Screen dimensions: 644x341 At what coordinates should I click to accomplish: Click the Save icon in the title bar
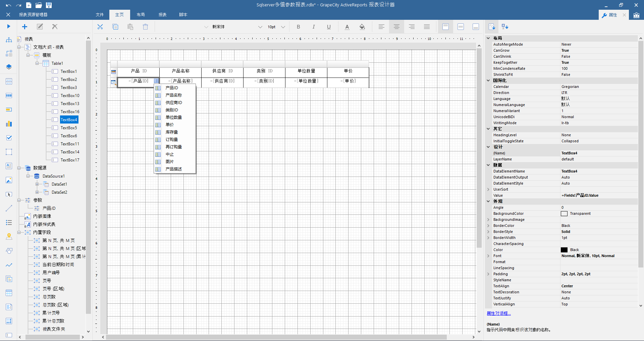coord(49,5)
